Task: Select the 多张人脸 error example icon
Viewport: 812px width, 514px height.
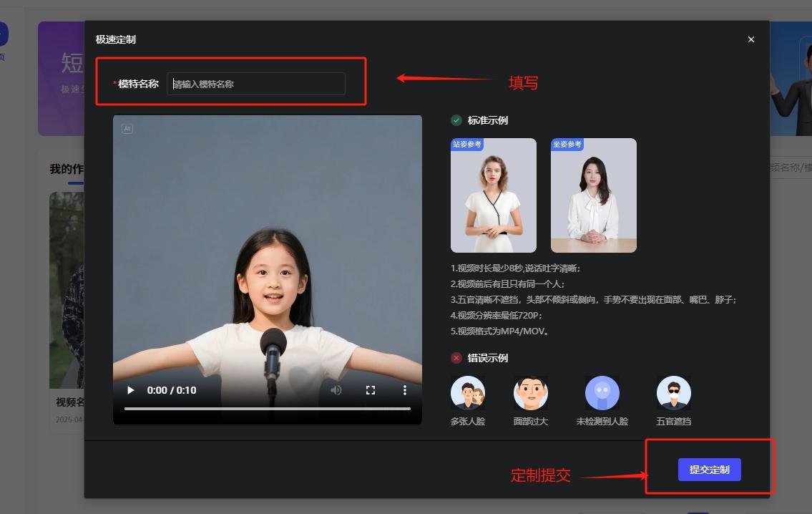Action: [468, 392]
